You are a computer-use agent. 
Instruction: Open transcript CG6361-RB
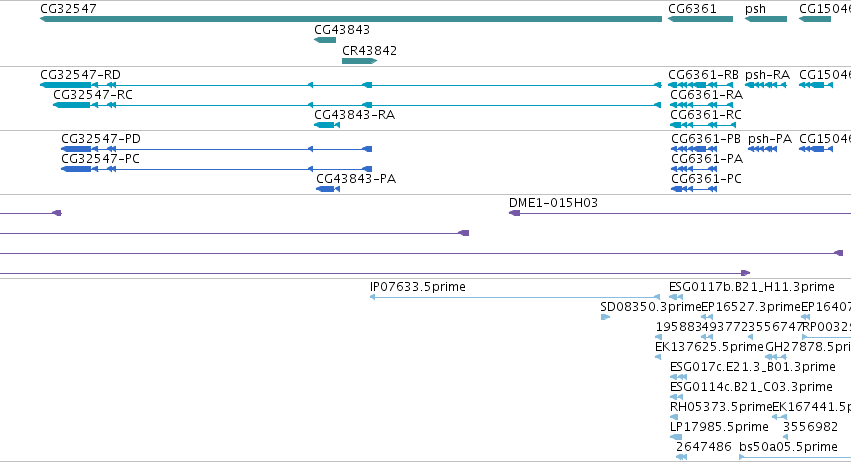click(700, 85)
